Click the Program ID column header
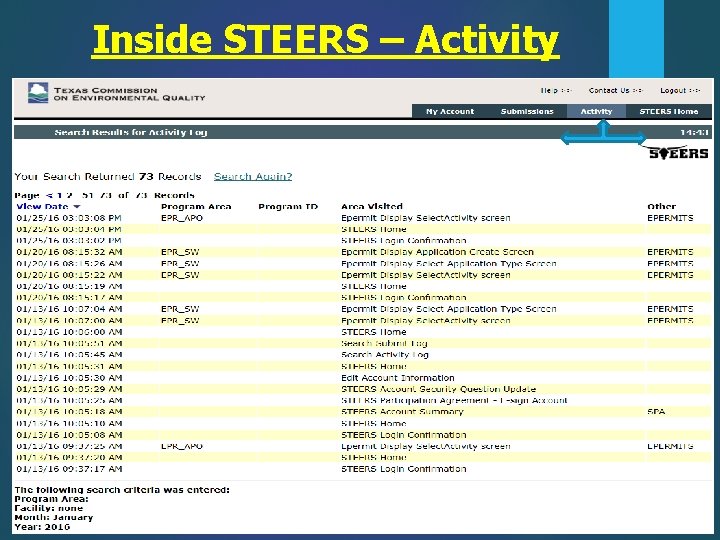The image size is (720, 540). point(288,207)
